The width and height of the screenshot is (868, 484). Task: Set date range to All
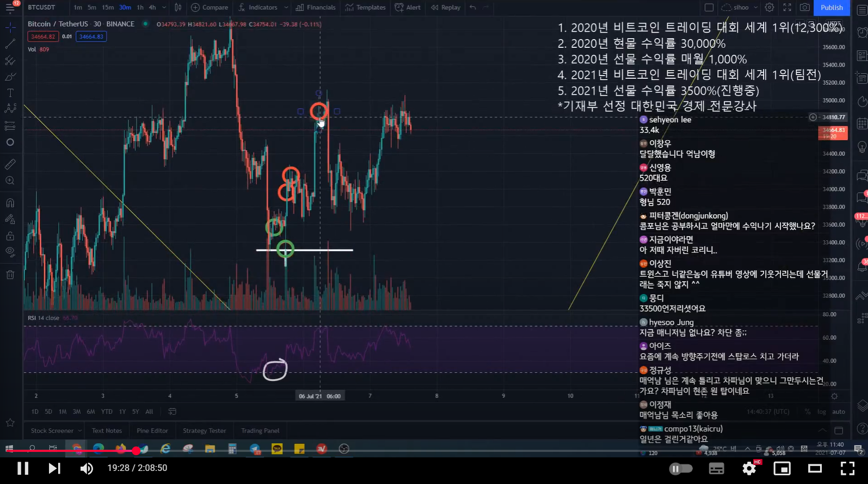tap(149, 412)
